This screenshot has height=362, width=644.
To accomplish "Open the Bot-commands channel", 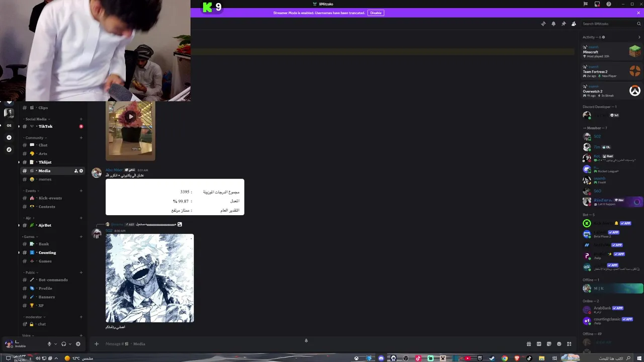I will click(52, 280).
